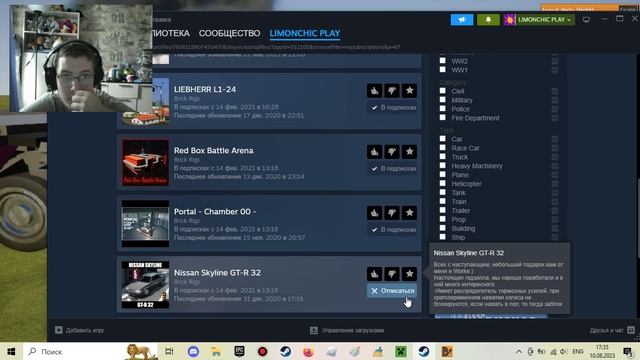Thumbs down Portal - Chamber 00
This screenshot has width=640, height=360.
click(x=392, y=213)
